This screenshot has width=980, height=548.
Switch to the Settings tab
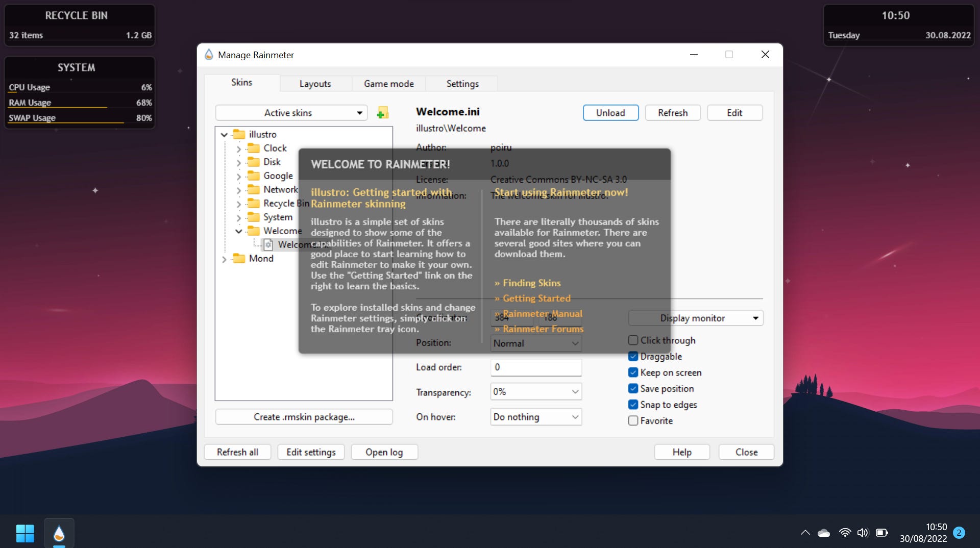(x=462, y=84)
